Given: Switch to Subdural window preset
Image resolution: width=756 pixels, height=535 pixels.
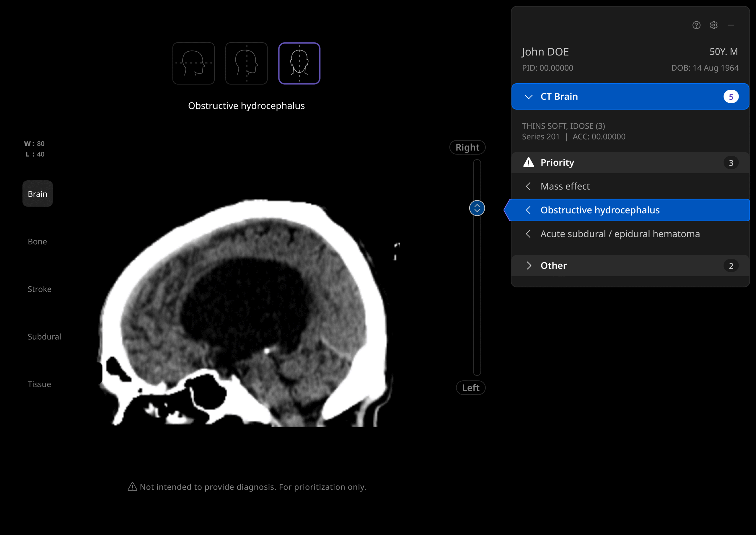Looking at the screenshot, I should [x=44, y=337].
